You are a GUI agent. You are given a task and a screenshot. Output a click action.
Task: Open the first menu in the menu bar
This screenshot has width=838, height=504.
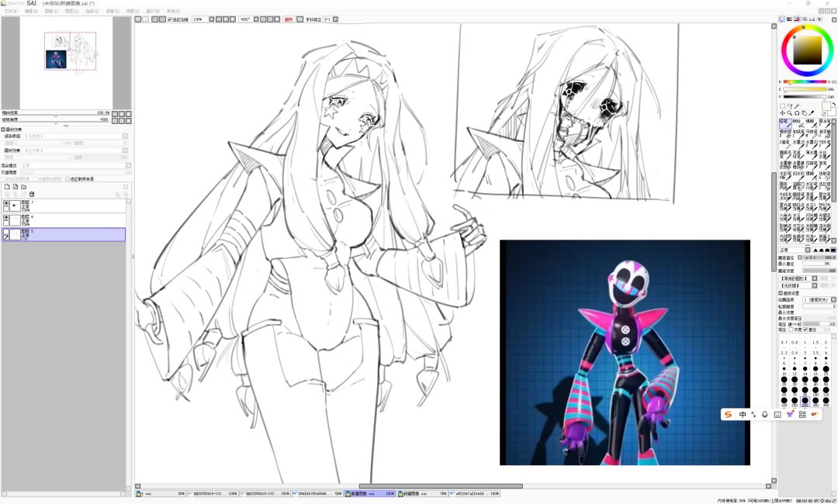tap(11, 11)
